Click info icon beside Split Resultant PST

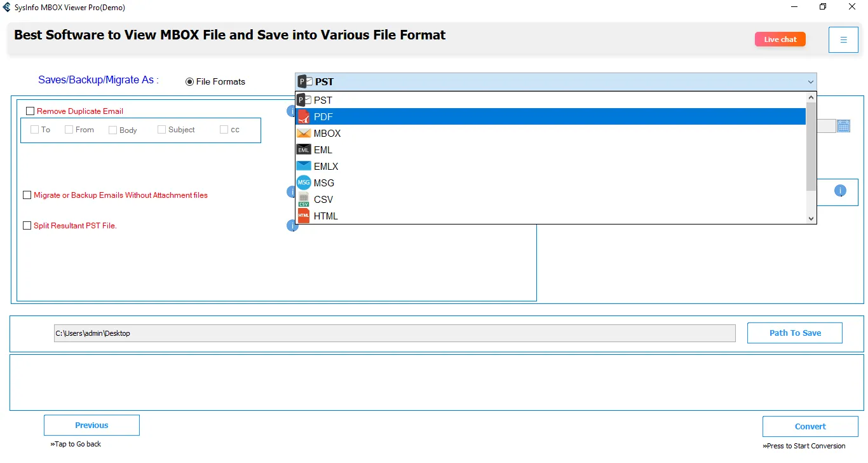(x=291, y=226)
